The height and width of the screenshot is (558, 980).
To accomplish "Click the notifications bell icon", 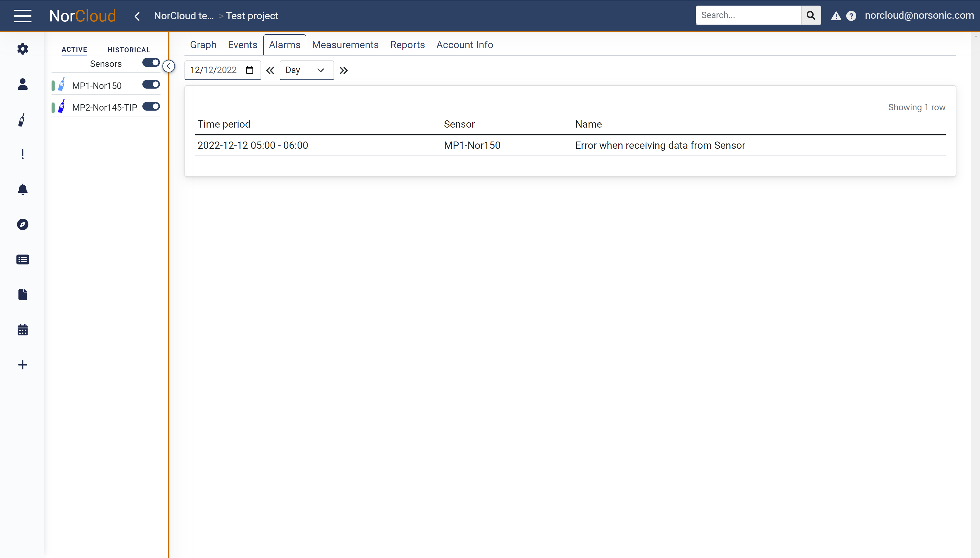I will pyautogui.click(x=22, y=190).
